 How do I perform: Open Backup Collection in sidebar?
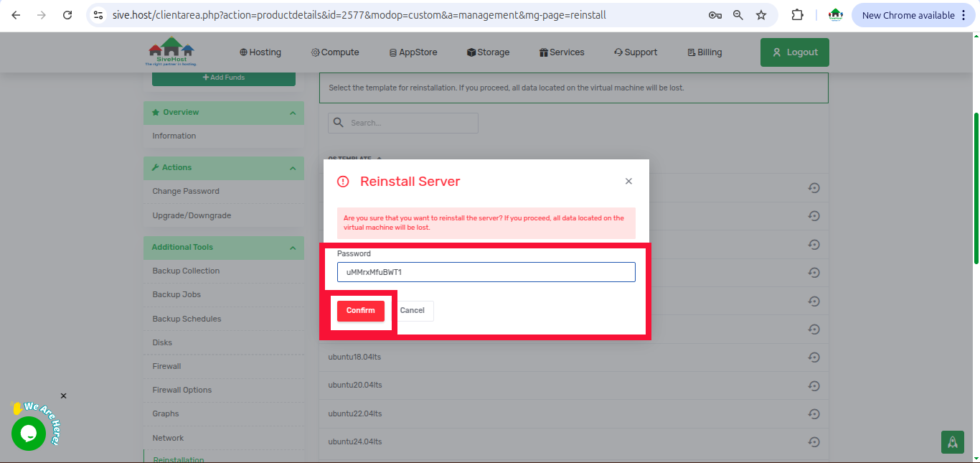coord(186,271)
